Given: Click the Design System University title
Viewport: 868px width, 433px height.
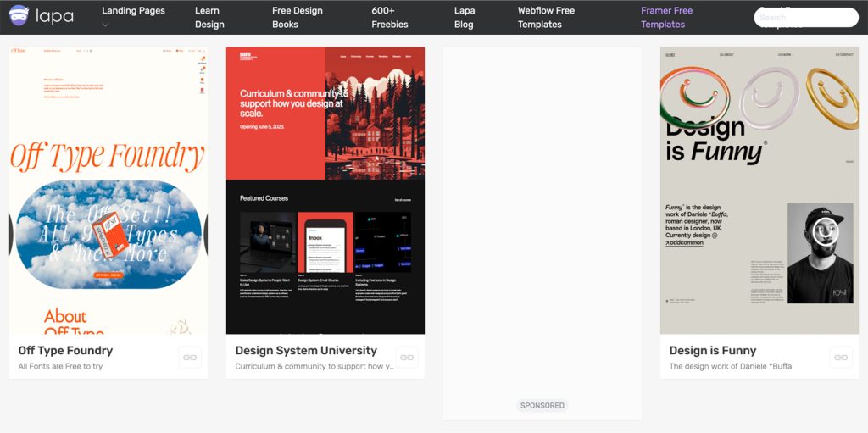Looking at the screenshot, I should (306, 351).
